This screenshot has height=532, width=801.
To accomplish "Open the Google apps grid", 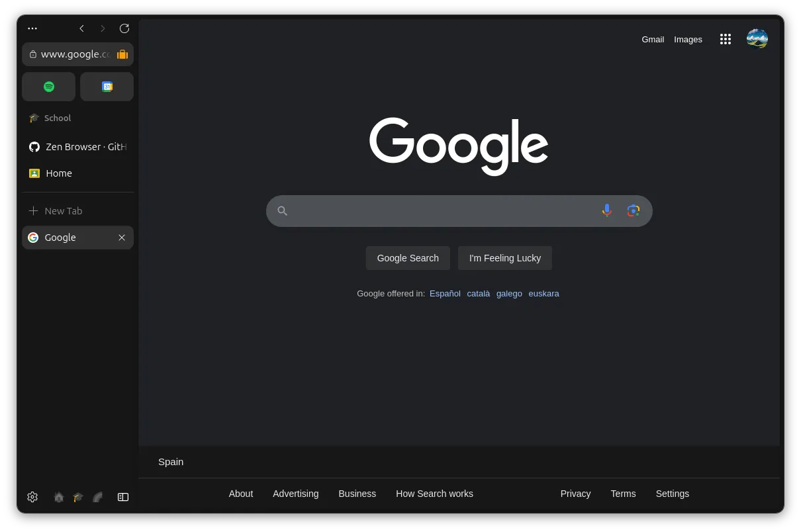I will coord(726,39).
